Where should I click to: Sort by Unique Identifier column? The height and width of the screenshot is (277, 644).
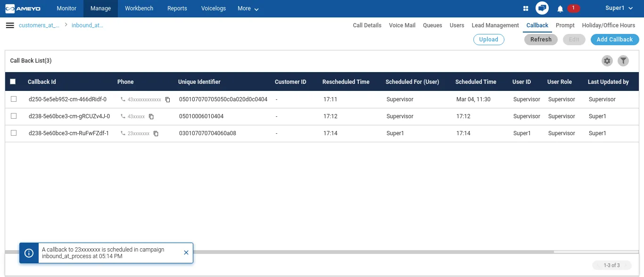(199, 82)
